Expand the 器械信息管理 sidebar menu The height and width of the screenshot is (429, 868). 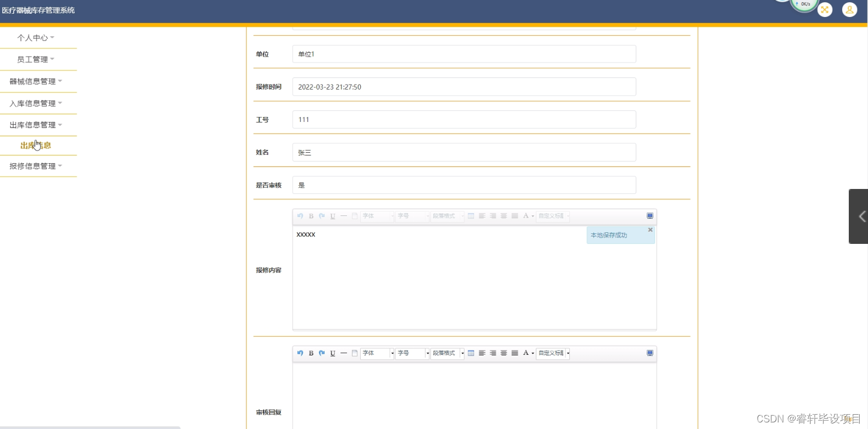coord(36,81)
